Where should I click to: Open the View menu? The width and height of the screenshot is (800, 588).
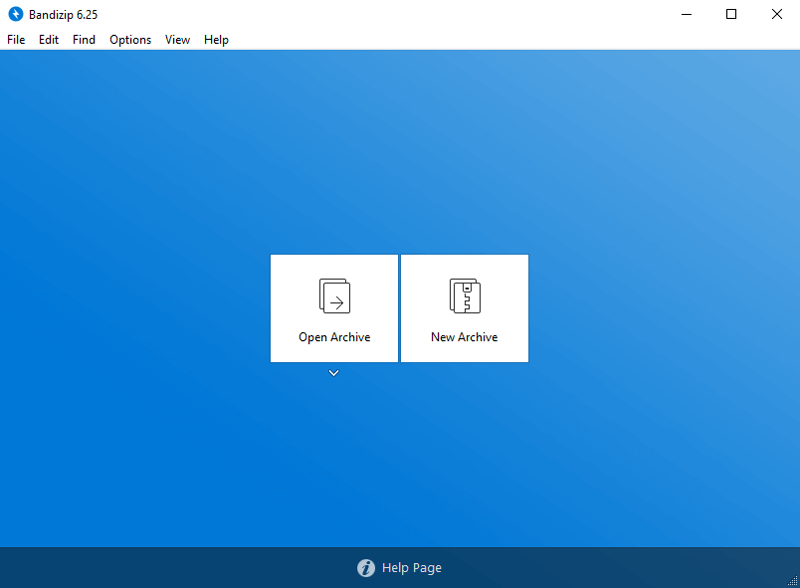177,40
